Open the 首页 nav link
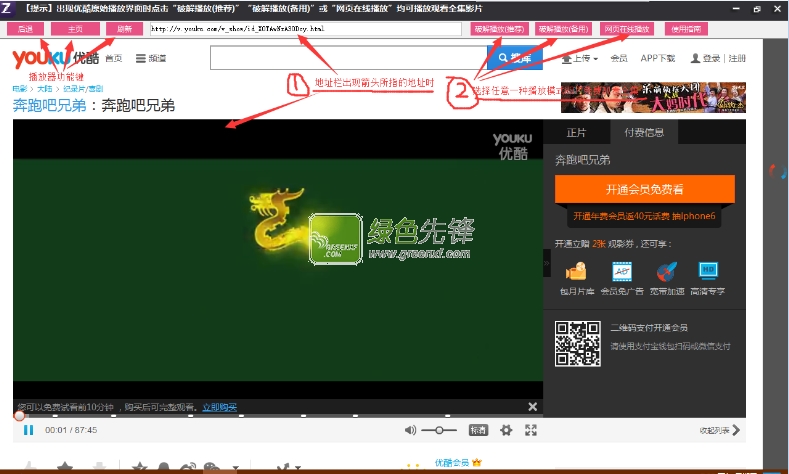Screen dimensions: 789x474 point(114,58)
